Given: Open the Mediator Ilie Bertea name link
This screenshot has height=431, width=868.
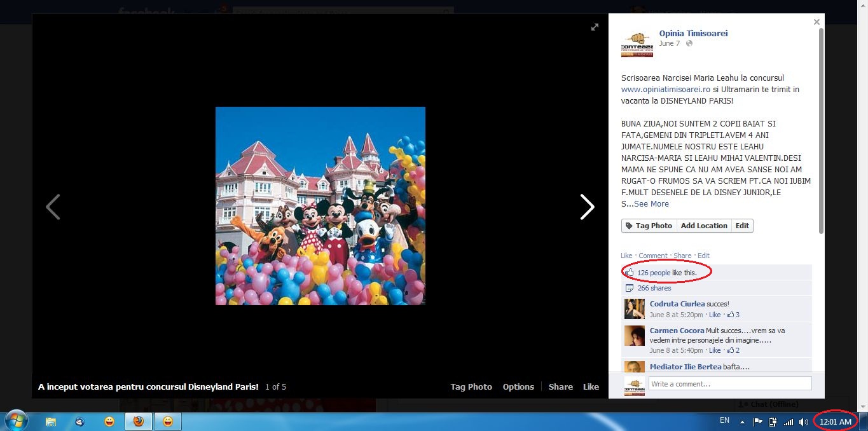Looking at the screenshot, I should (x=685, y=367).
